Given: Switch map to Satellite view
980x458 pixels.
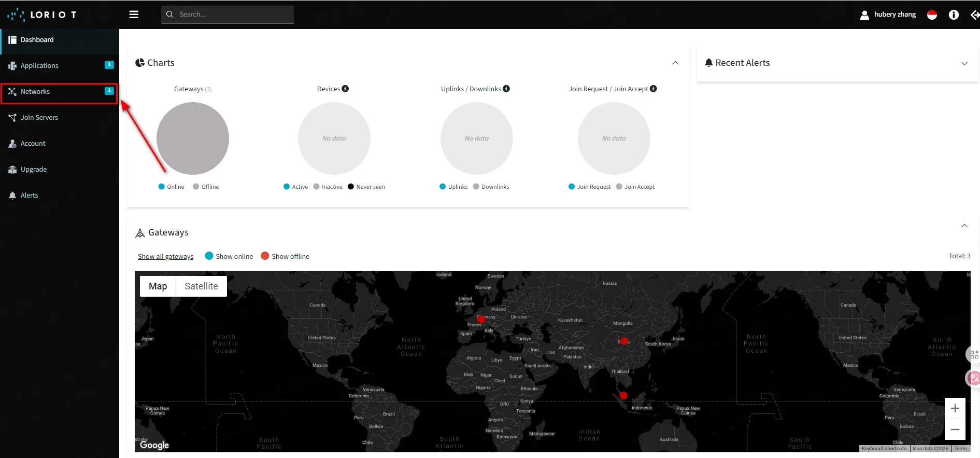Looking at the screenshot, I should coord(201,286).
